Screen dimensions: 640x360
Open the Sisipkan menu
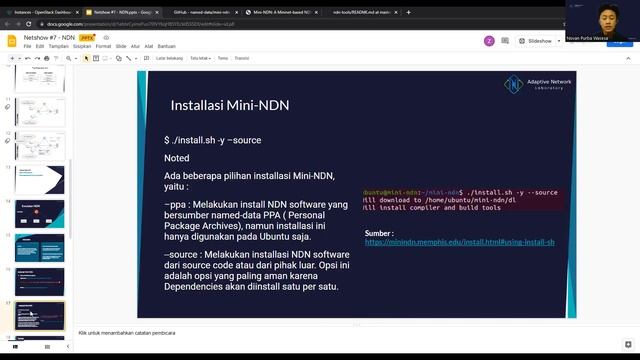pyautogui.click(x=82, y=47)
